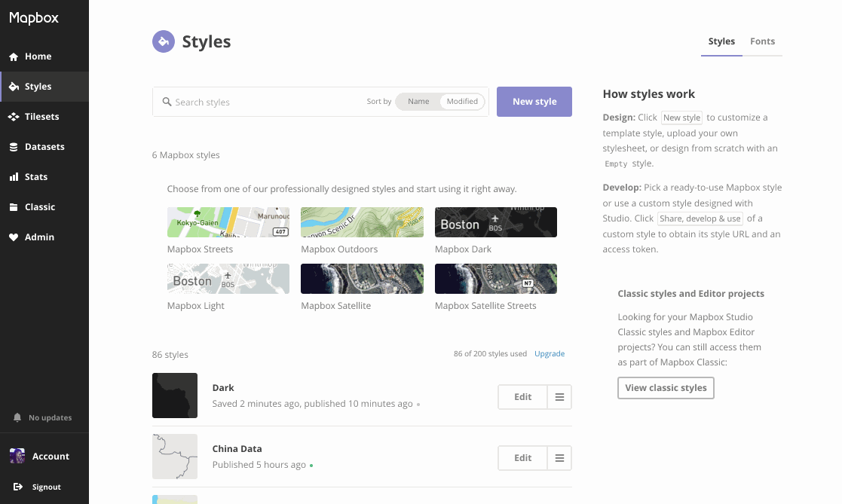Viewport: 842px width, 504px height.
Task: Open the China Data preview thumbnail
Action: tap(175, 457)
